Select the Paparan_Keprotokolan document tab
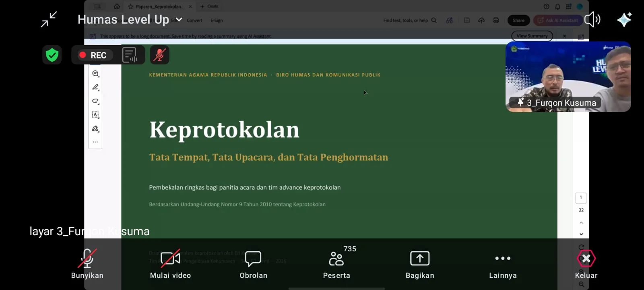This screenshot has width=644, height=290. [159, 6]
